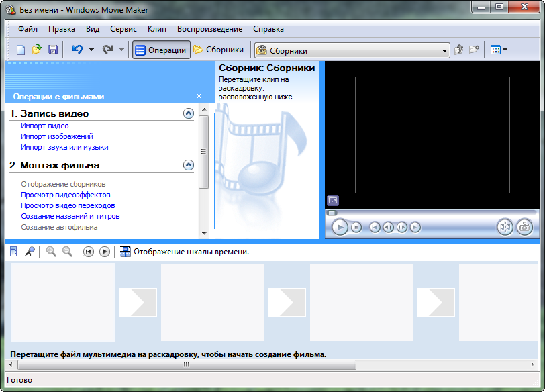Undo the last action
The image size is (545, 392).
(x=77, y=50)
